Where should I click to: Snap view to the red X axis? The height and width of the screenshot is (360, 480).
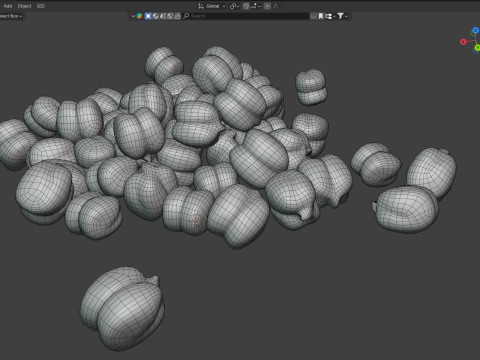(463, 42)
